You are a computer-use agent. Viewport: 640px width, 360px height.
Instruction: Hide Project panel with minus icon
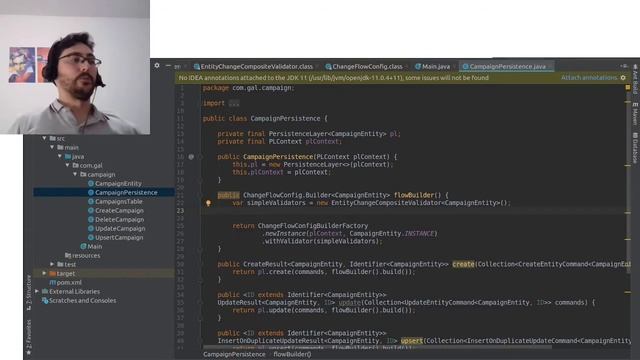[168, 65]
